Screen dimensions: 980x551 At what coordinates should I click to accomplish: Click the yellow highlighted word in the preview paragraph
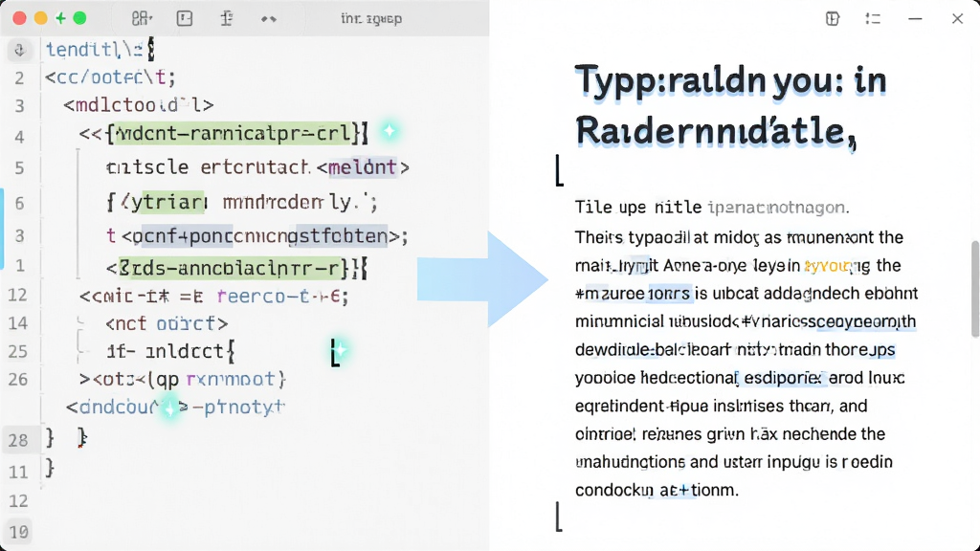click(829, 266)
